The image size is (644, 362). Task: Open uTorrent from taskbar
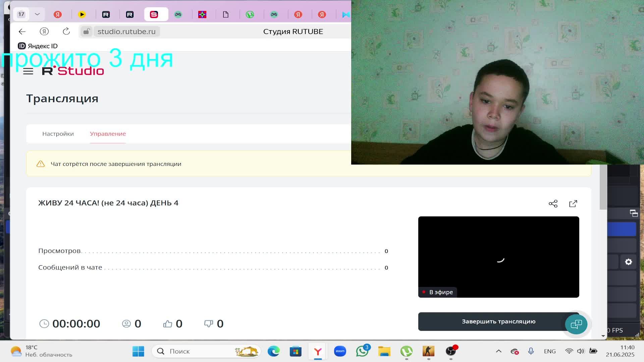407,351
